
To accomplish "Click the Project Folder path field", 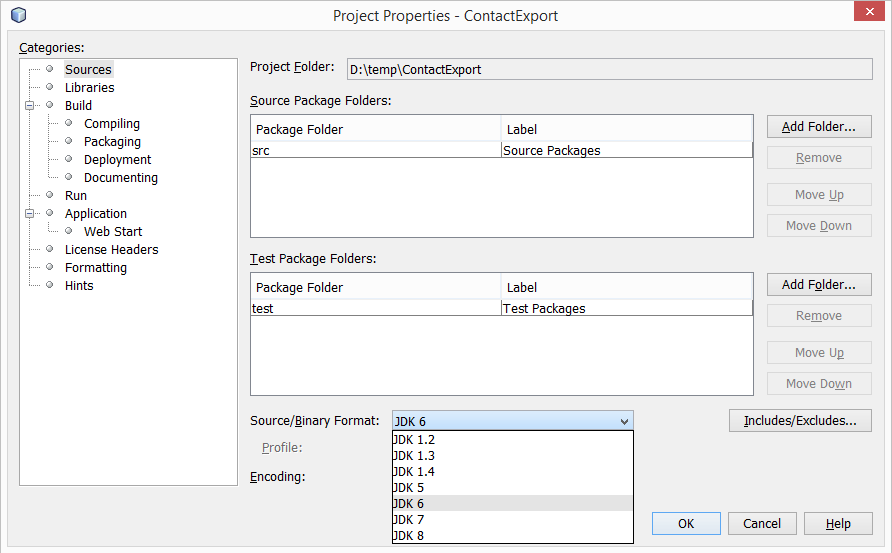I will [608, 69].
